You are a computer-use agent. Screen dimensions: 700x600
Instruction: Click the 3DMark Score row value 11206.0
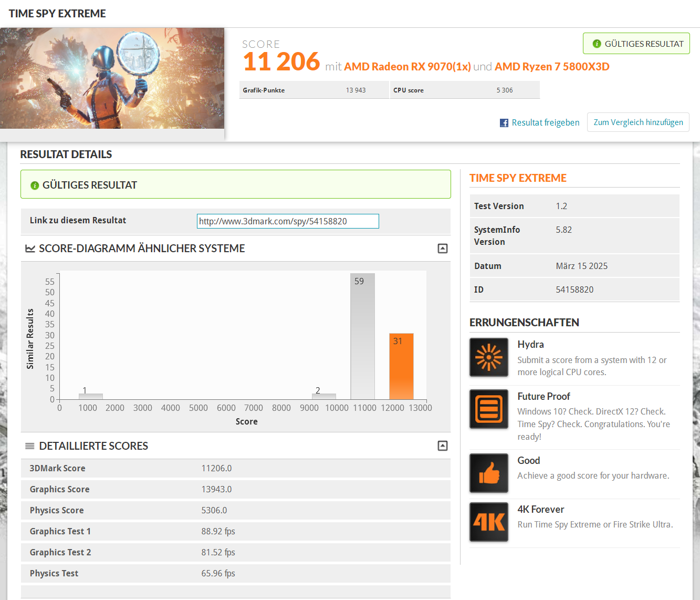pos(216,468)
